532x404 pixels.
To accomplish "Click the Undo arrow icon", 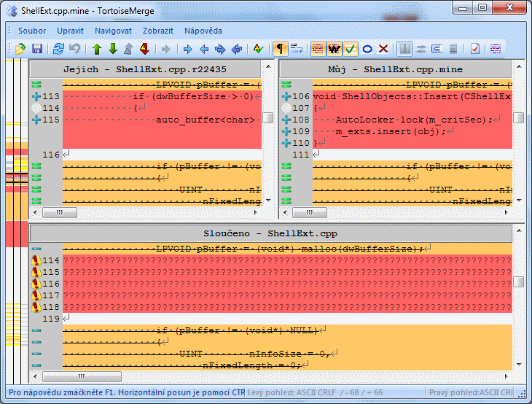I will (x=74, y=49).
